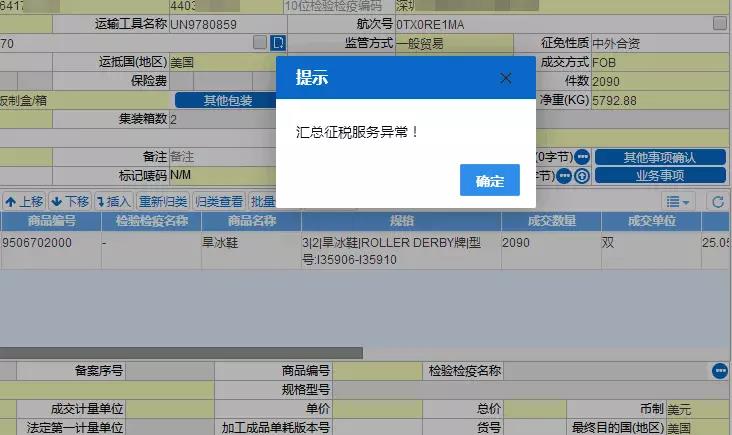Click the 集装箱数 field

coord(222,119)
